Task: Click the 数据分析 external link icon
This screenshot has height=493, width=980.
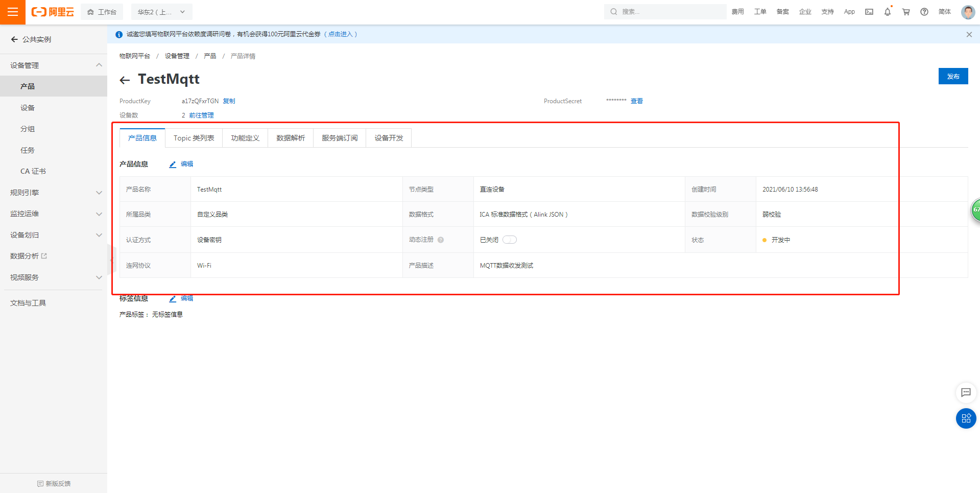Action: tap(44, 256)
